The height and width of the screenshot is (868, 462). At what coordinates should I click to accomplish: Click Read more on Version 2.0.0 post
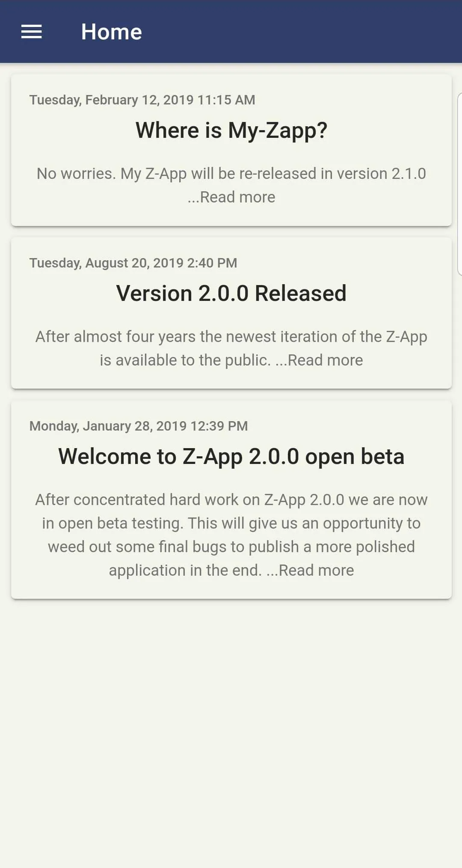pyautogui.click(x=325, y=360)
